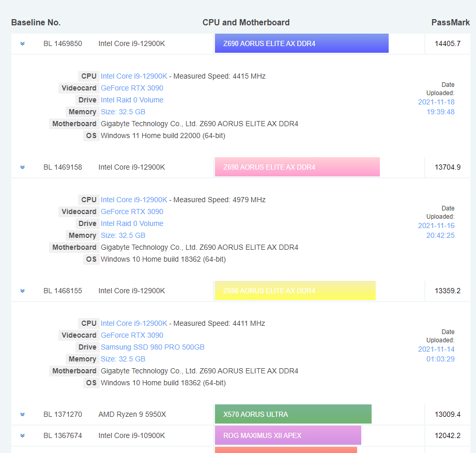Click Intel Core i9-12900K in BL 1468155 row
Screen dimensions: 476x453
click(132, 291)
